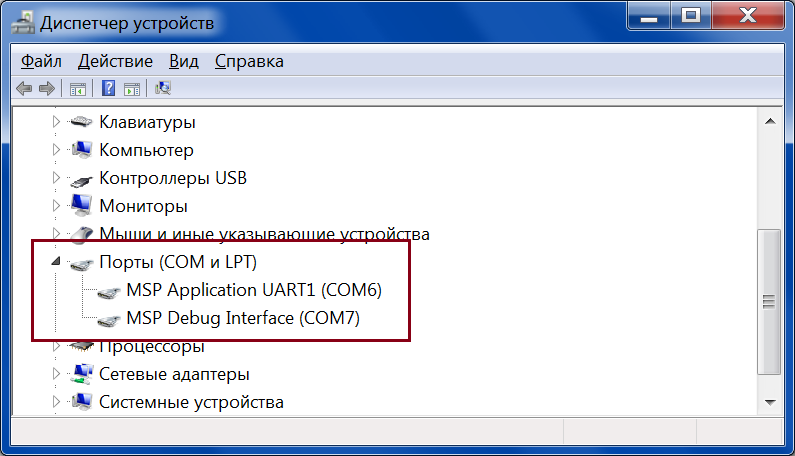This screenshot has height=456, width=795.
Task: Open the Действие menu
Action: [x=115, y=61]
